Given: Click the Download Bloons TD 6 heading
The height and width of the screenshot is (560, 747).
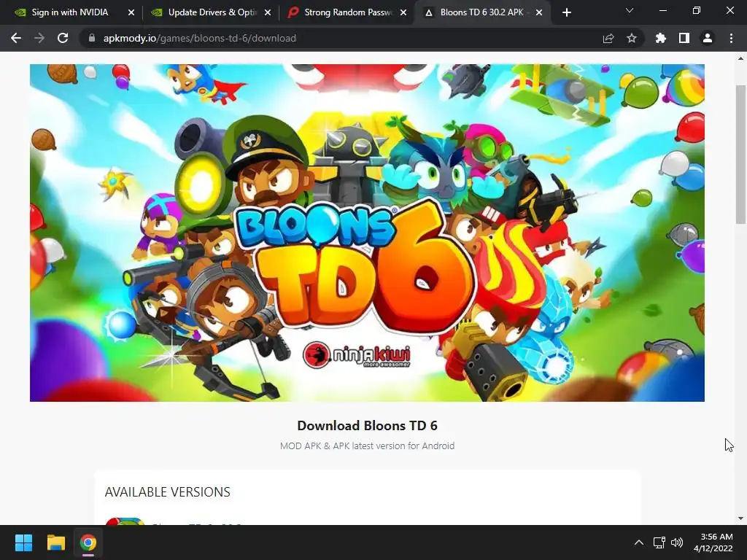Looking at the screenshot, I should [x=368, y=425].
